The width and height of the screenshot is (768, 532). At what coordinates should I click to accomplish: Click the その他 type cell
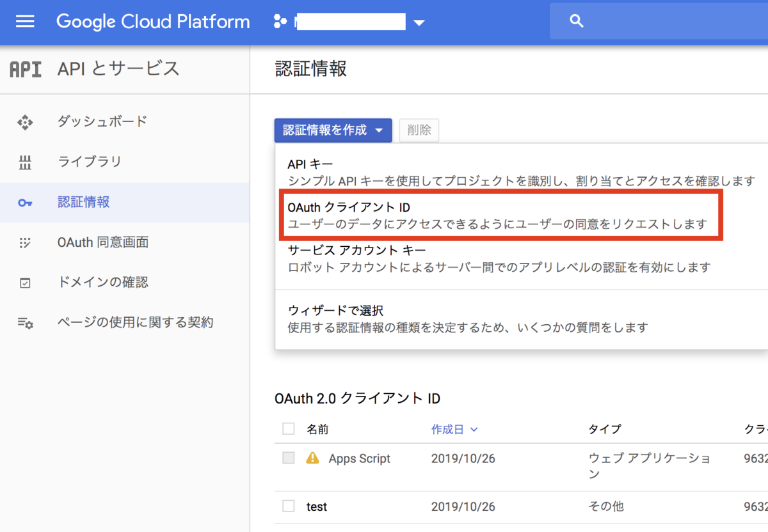pyautogui.click(x=606, y=506)
